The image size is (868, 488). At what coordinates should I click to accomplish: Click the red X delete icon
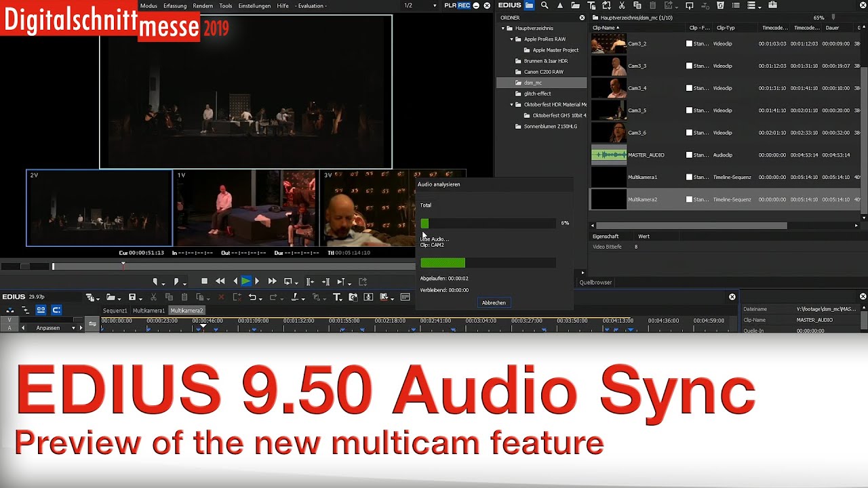pyautogui.click(x=221, y=297)
